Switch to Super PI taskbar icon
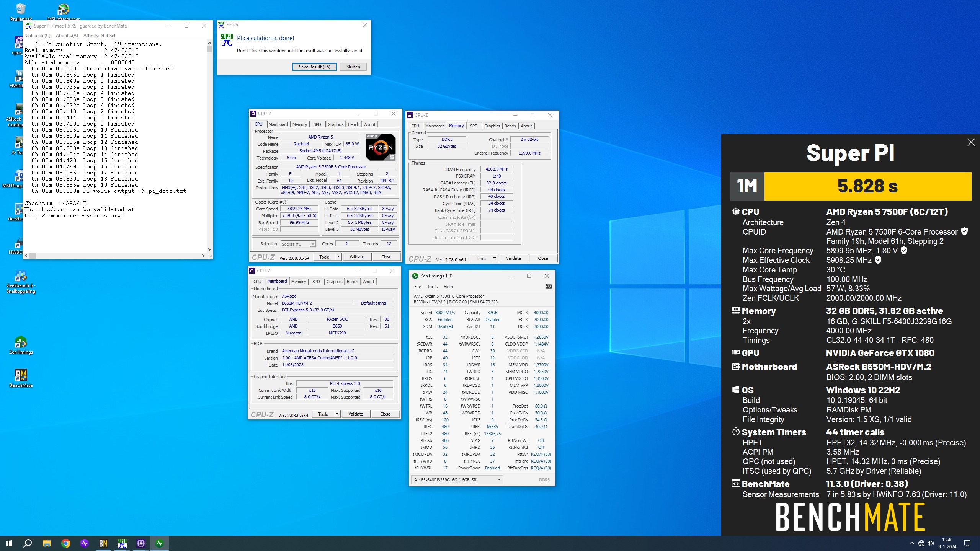This screenshot has width=980, height=551. 122,543
